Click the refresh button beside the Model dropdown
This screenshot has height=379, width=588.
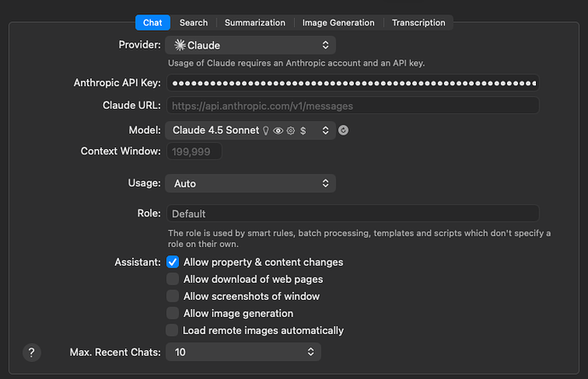point(343,130)
